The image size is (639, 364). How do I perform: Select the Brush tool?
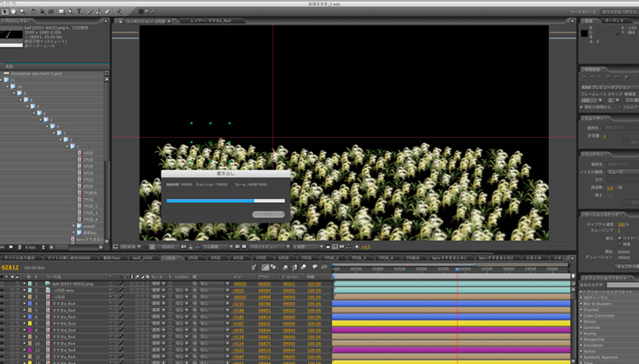(x=89, y=11)
